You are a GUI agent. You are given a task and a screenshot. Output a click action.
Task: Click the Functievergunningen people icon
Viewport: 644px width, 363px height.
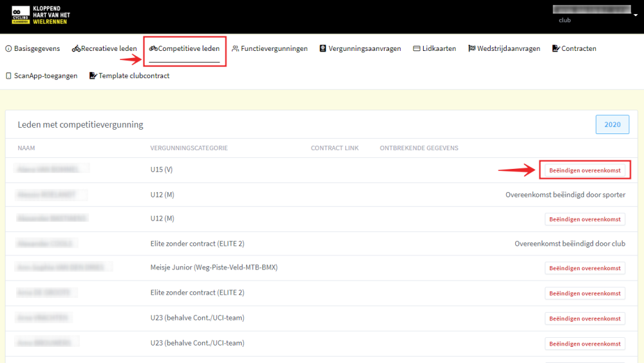click(235, 48)
